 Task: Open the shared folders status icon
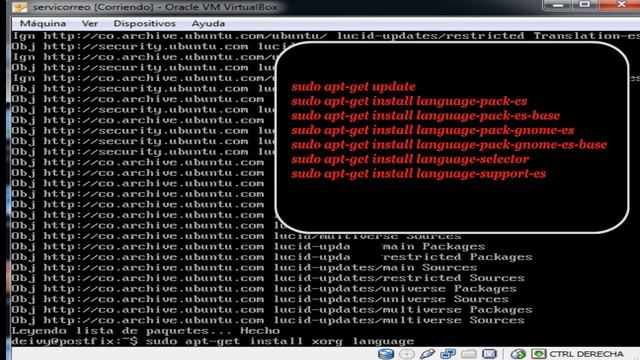pyautogui.click(x=469, y=354)
